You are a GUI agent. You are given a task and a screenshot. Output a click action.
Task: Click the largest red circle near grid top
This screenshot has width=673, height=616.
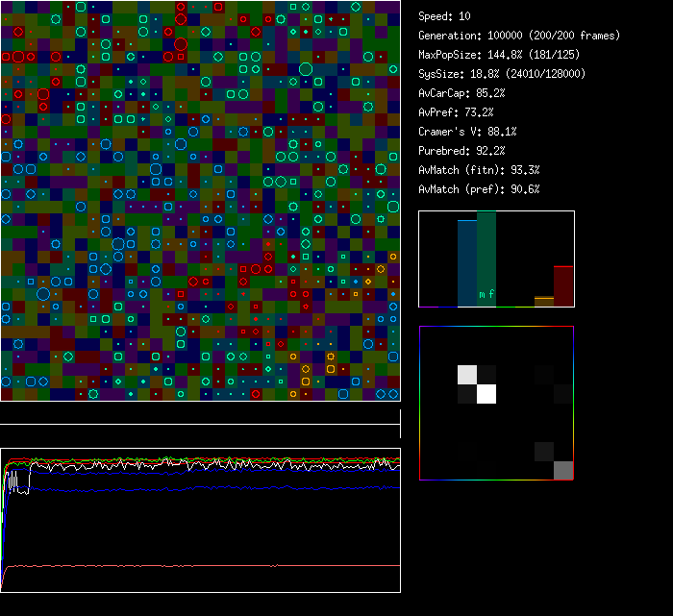[x=181, y=43]
